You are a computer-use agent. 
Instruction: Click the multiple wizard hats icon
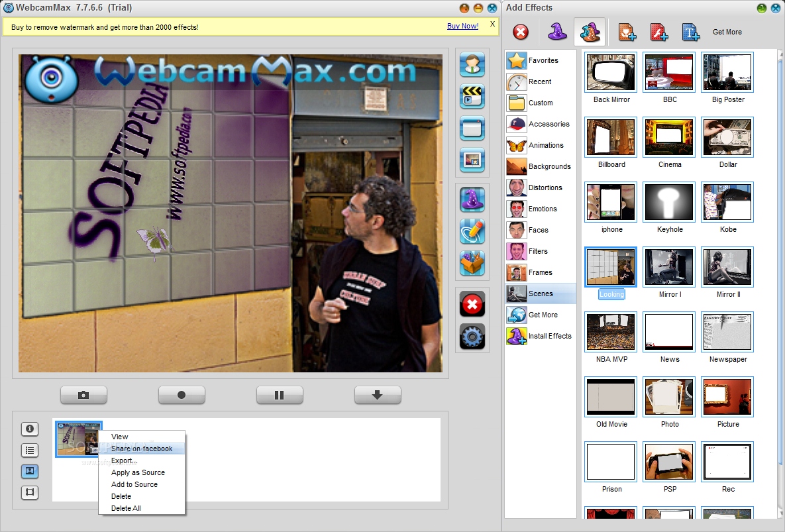tap(590, 32)
